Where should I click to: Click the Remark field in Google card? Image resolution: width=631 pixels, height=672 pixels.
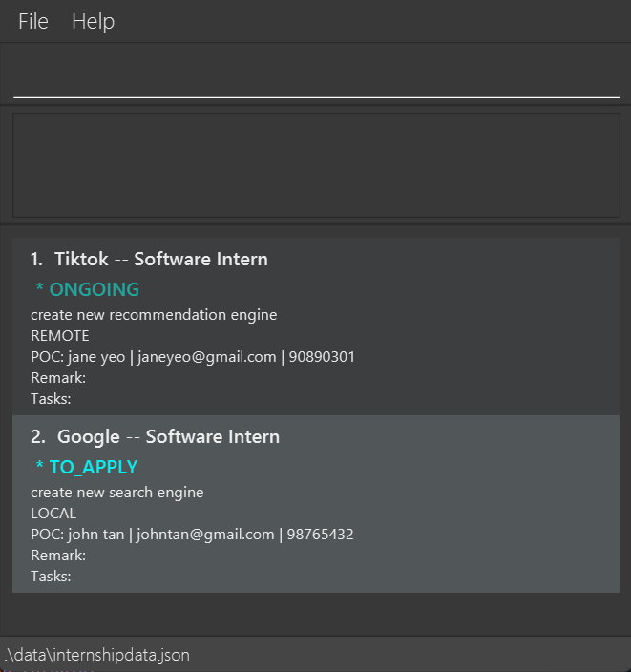pyautogui.click(x=58, y=556)
